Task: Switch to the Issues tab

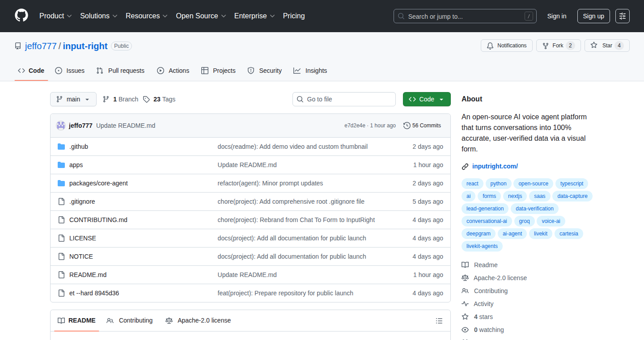Action: [x=70, y=71]
